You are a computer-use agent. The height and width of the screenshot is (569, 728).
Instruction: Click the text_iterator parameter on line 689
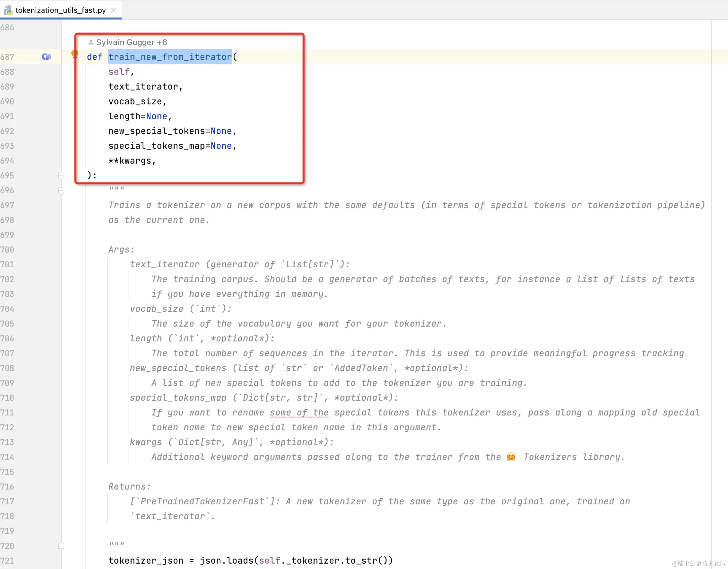pos(143,87)
